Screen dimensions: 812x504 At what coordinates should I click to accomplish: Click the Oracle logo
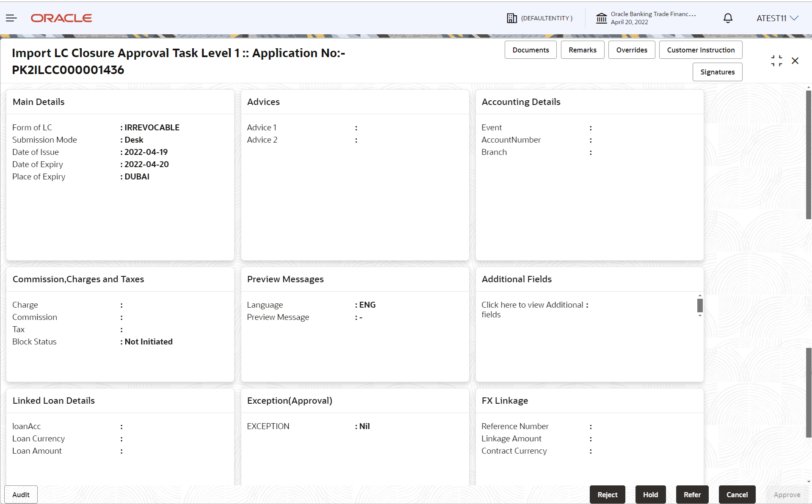(61, 18)
